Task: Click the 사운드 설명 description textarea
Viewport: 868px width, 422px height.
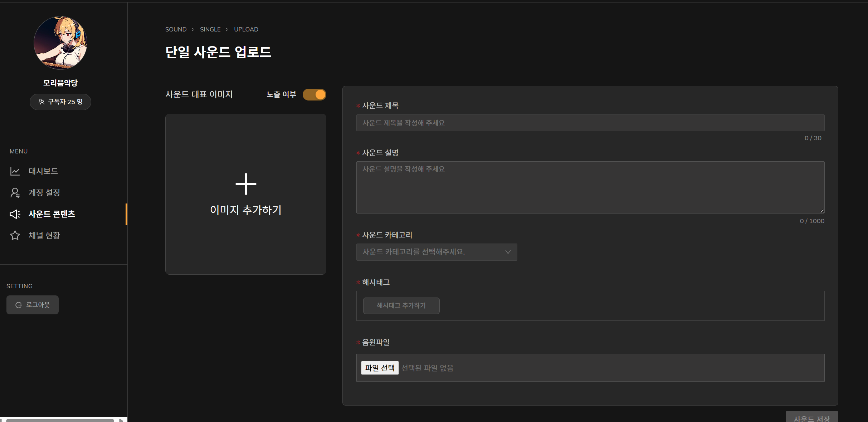Action: (x=590, y=187)
